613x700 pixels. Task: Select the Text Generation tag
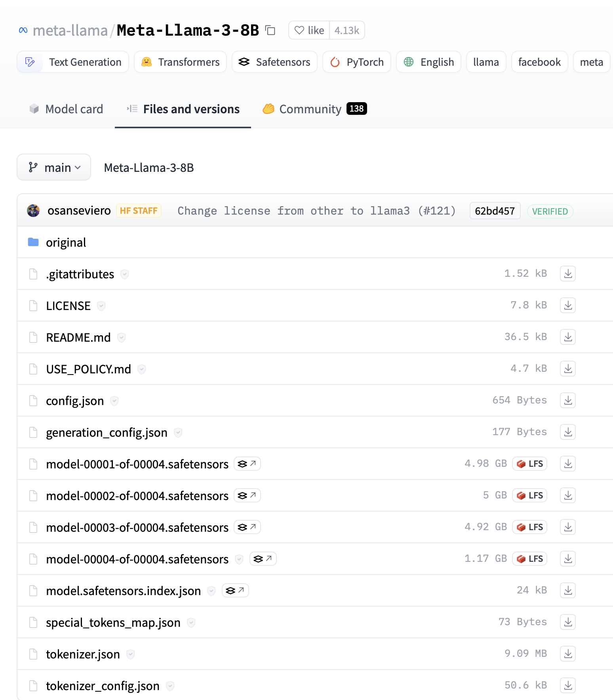coord(73,62)
